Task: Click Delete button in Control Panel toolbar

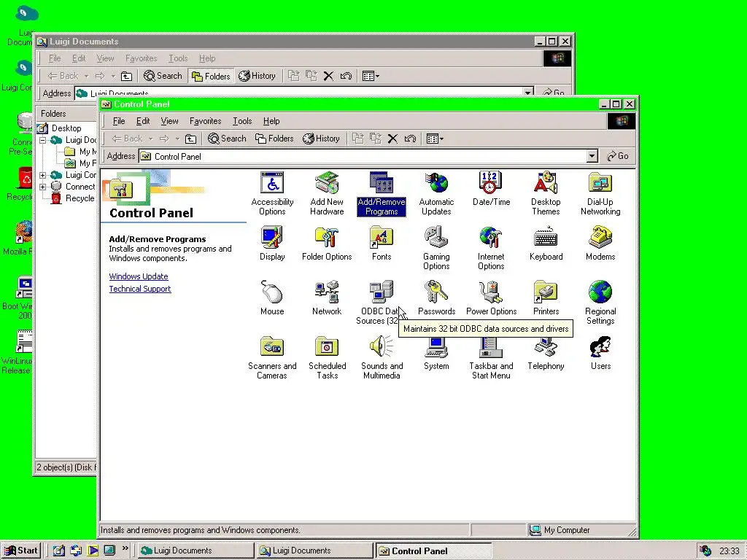Action: pyautogui.click(x=392, y=139)
